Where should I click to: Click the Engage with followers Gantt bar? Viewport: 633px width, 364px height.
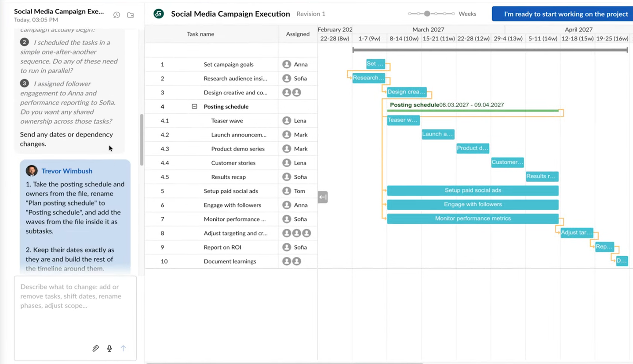pos(473,205)
